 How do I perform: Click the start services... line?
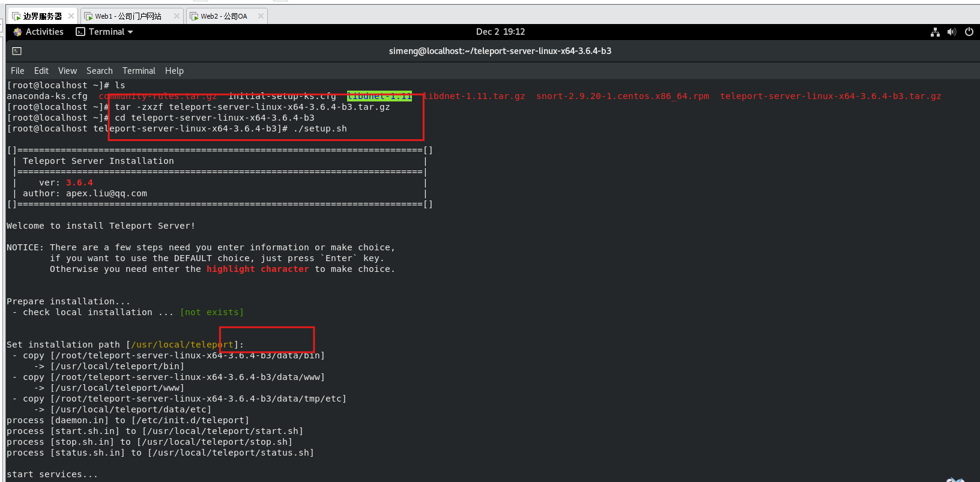[x=52, y=474]
